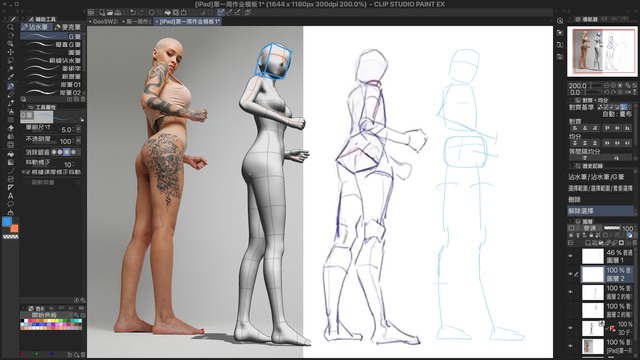Click delete layer trash icon in Layer panel
This screenshot has height=360, width=640.
click(x=634, y=243)
